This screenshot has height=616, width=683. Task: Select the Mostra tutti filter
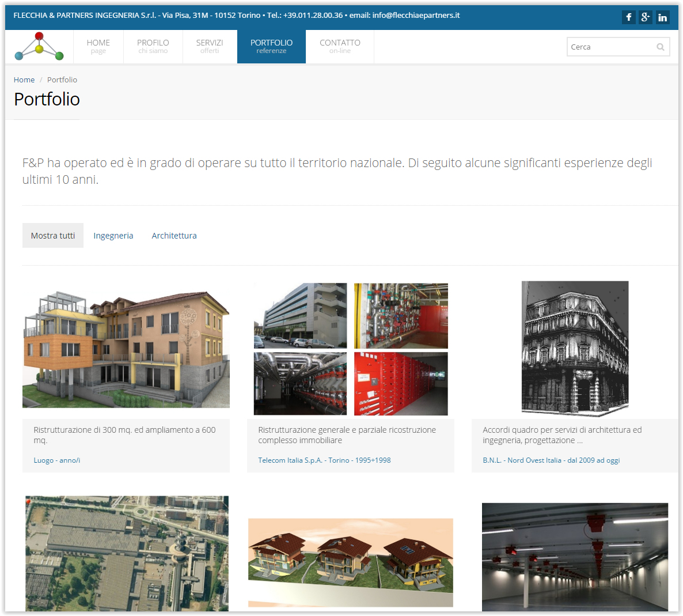53,236
